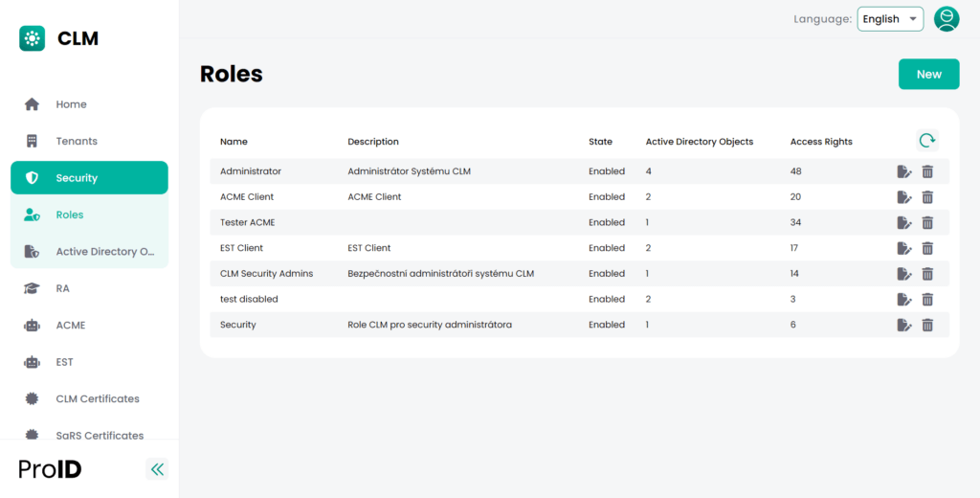Open the RA menu item
The image size is (980, 498).
(89, 288)
